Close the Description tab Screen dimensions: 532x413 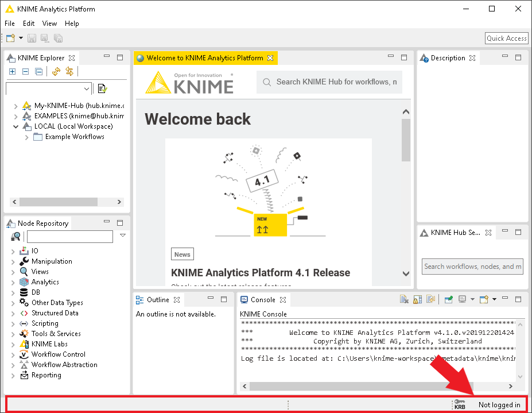point(472,58)
